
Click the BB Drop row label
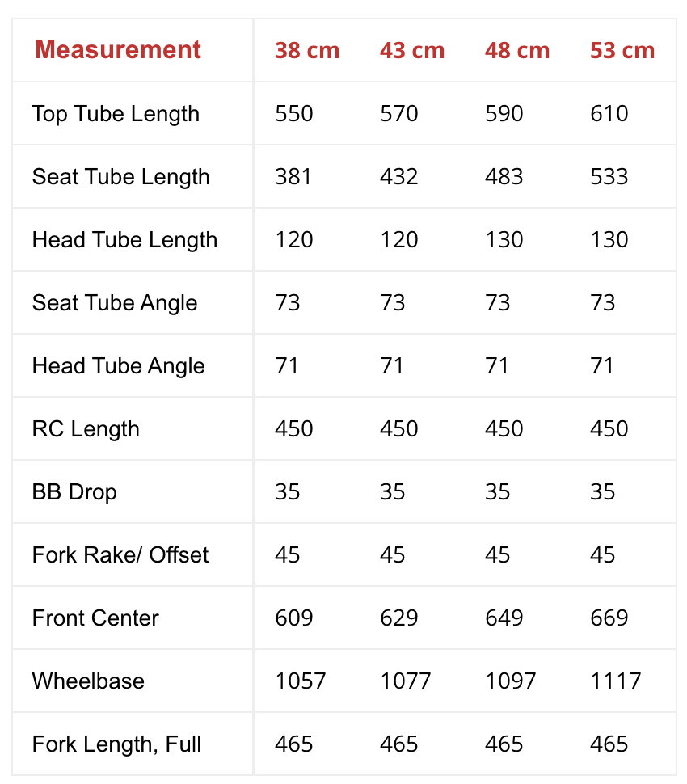(x=74, y=491)
